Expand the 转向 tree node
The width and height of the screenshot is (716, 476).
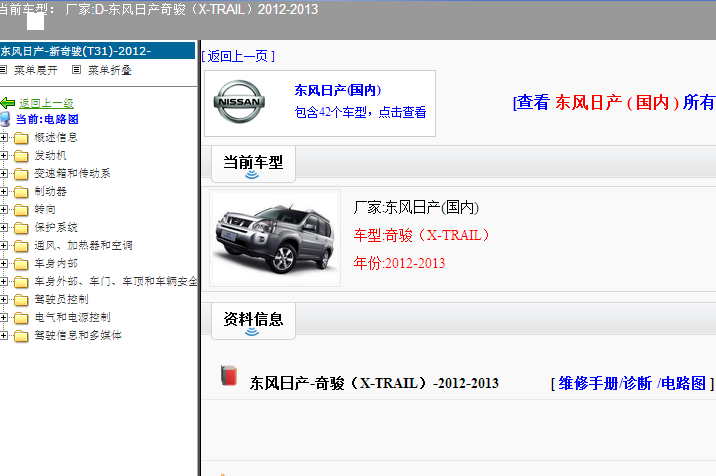(4, 210)
